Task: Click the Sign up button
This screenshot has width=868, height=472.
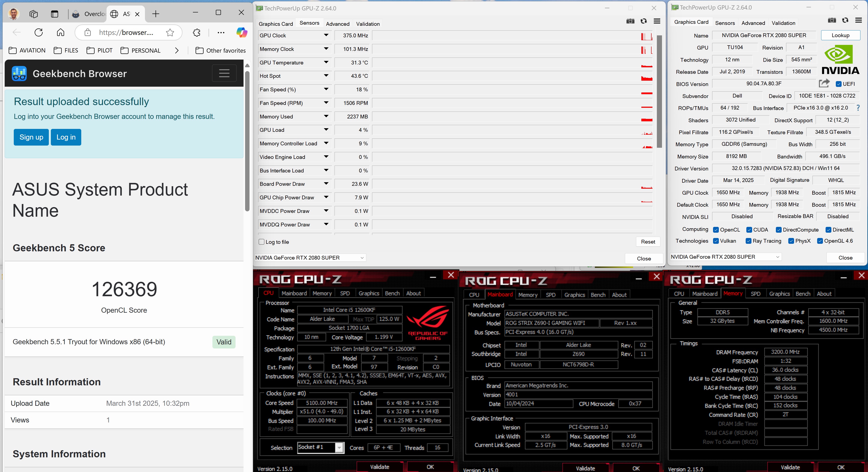Action: [x=31, y=137]
